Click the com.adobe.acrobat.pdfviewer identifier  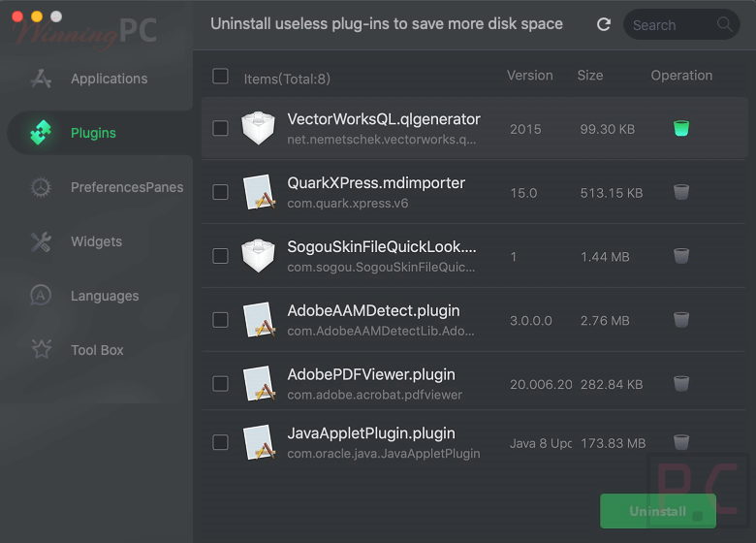coord(375,395)
